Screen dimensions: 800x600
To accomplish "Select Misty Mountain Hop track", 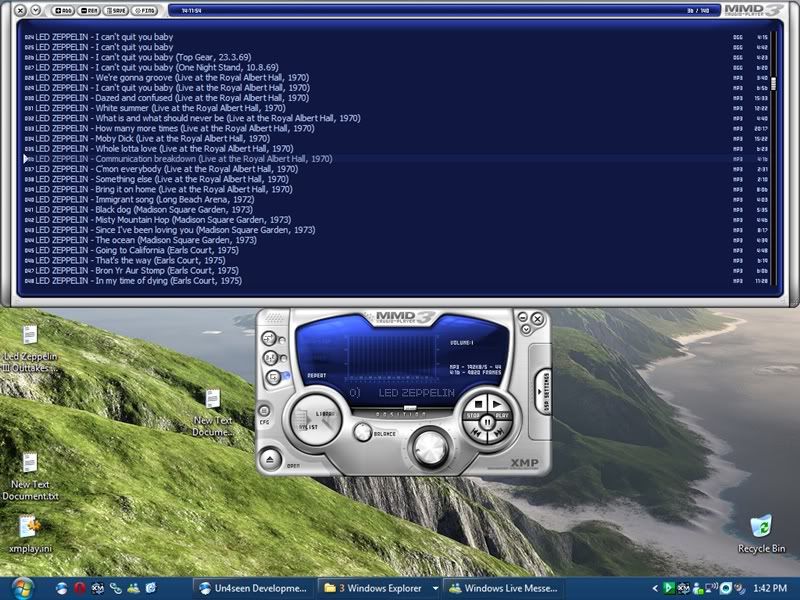I will 395,220.
